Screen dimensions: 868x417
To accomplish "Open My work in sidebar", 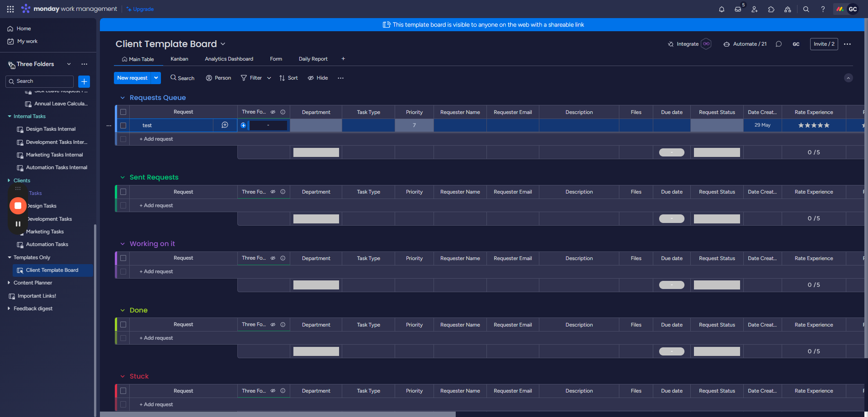I will coord(23,41).
